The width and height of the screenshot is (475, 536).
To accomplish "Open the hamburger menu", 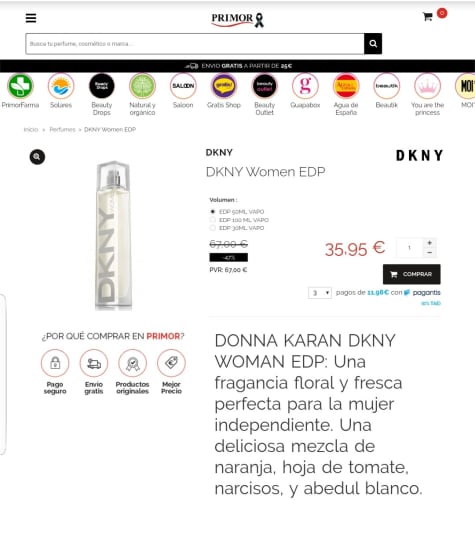I will point(31,18).
